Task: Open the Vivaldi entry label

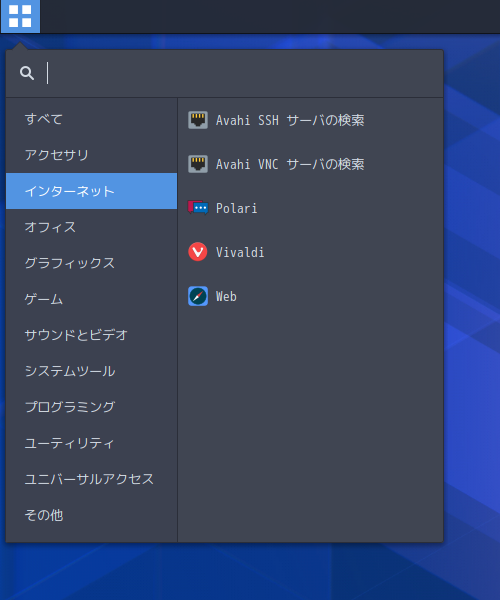Action: click(x=240, y=252)
